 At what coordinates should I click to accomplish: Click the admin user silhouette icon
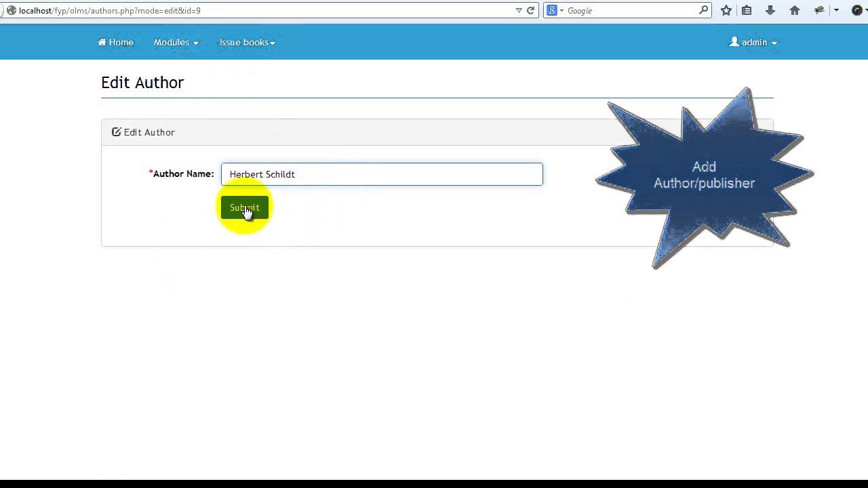pos(734,42)
